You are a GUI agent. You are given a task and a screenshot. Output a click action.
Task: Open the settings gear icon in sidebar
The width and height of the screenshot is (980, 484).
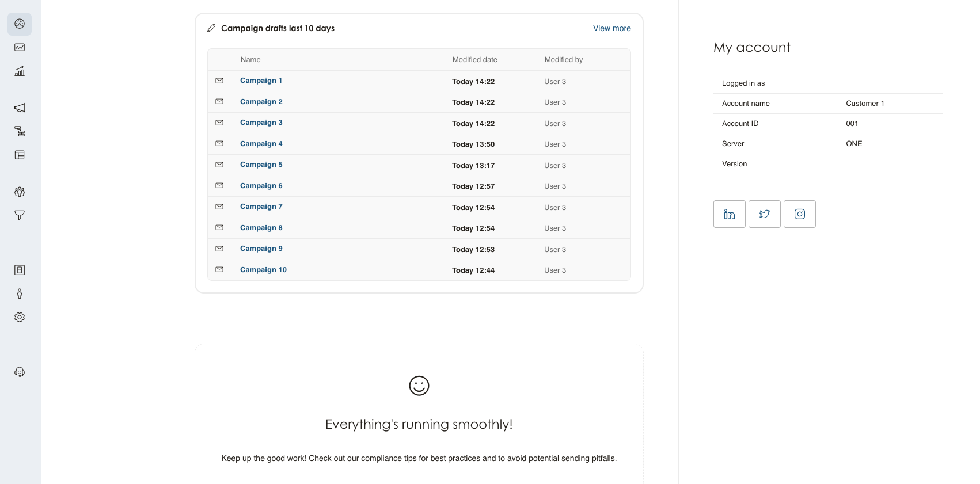(20, 317)
